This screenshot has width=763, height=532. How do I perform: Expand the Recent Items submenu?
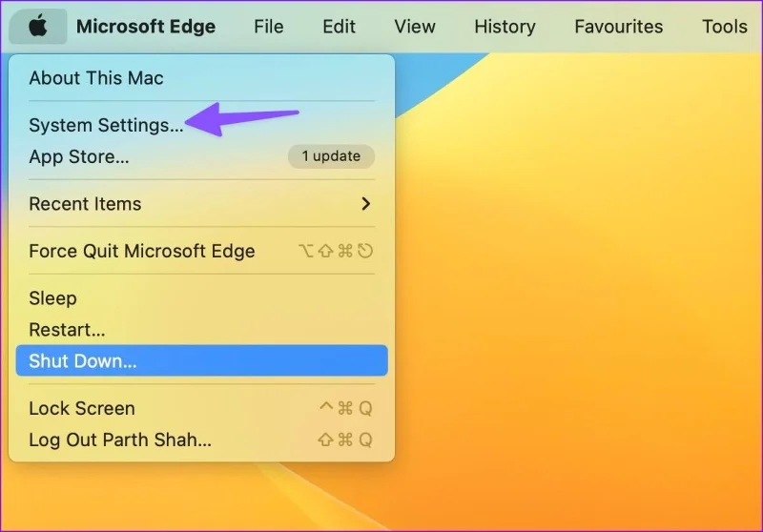point(201,204)
